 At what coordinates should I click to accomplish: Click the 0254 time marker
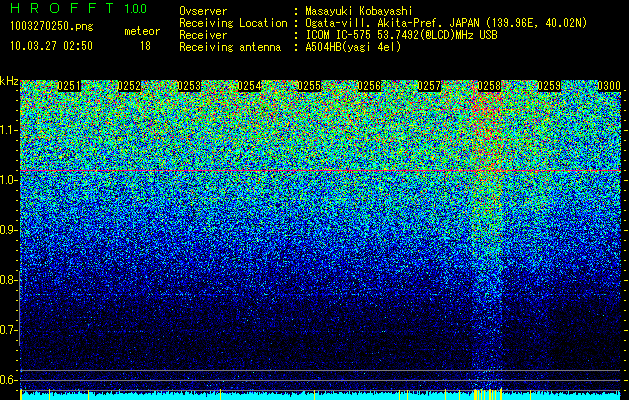coord(249,86)
